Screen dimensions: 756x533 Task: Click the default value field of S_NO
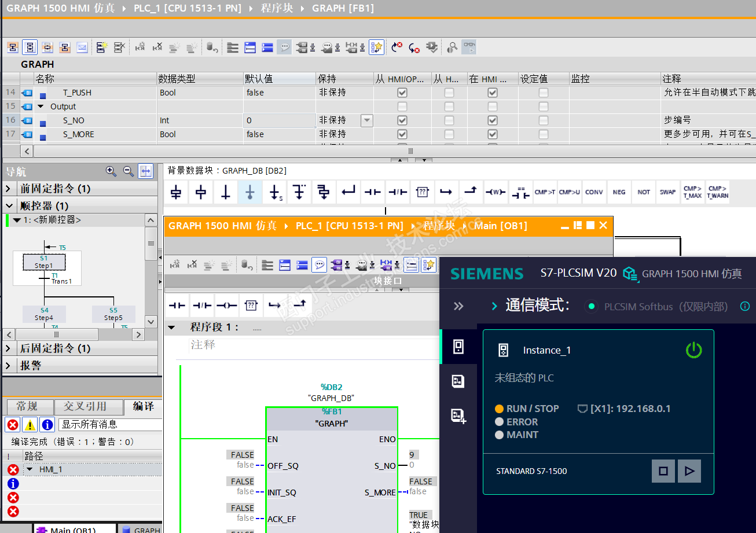coord(280,120)
